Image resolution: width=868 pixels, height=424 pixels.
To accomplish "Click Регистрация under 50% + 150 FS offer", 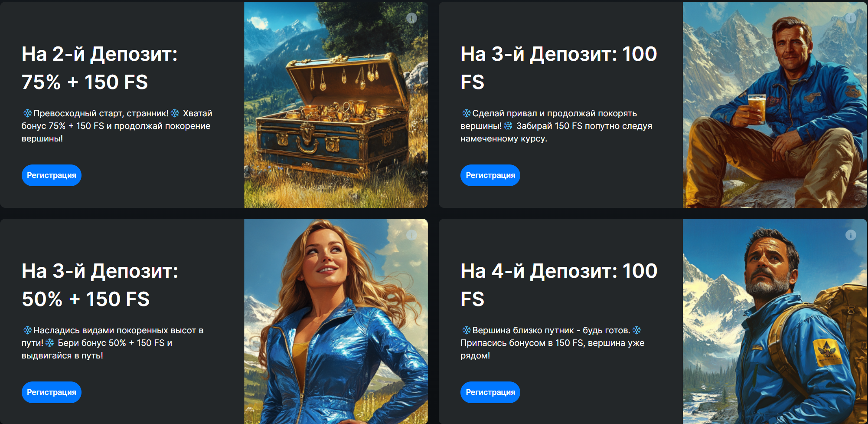I will [52, 392].
